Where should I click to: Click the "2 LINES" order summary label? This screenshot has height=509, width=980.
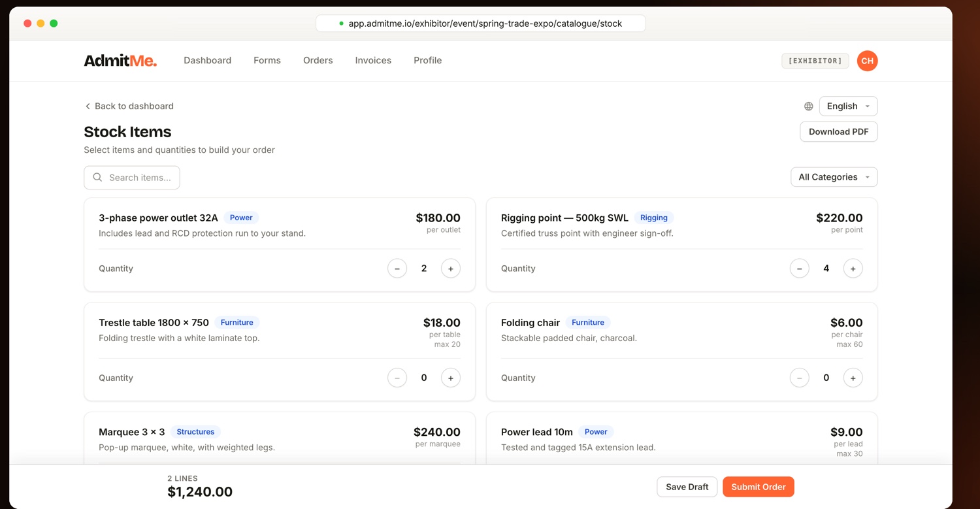click(183, 478)
